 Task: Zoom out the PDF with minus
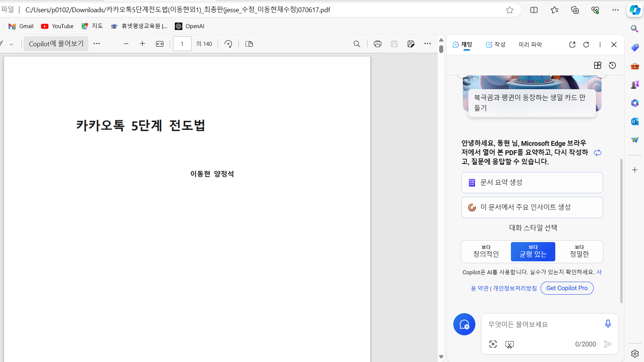[x=126, y=44]
